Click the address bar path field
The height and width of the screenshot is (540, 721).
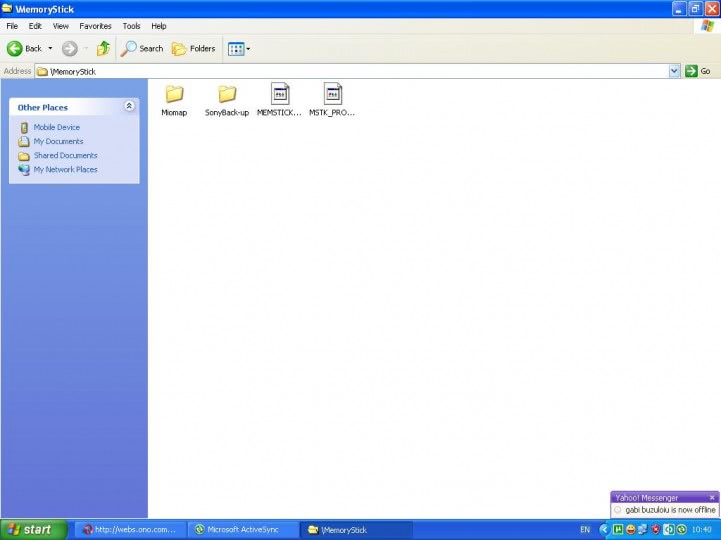(350, 71)
